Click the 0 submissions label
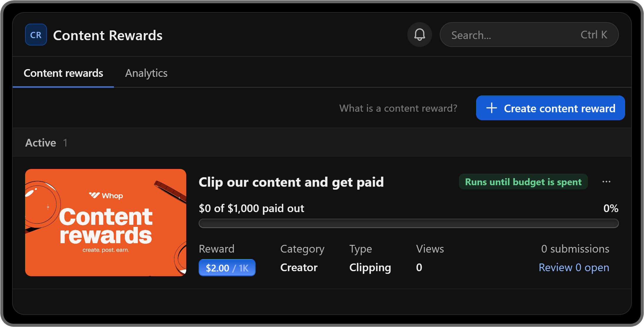644x327 pixels. click(x=575, y=249)
